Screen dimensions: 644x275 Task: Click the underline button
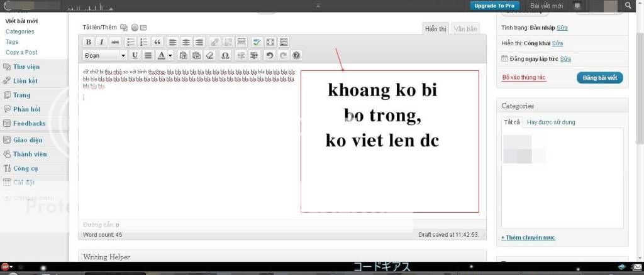pyautogui.click(x=135, y=55)
